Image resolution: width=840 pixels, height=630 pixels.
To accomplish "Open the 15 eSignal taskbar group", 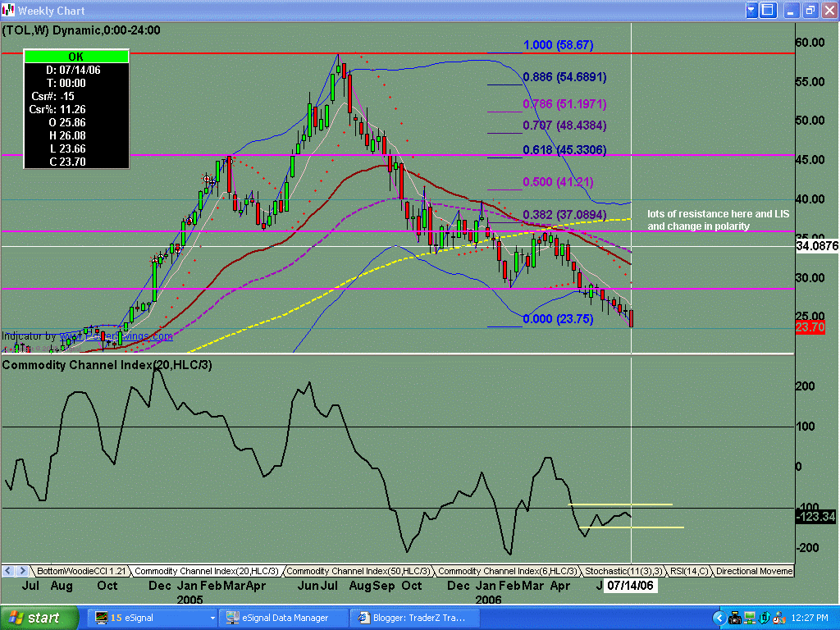I will tap(152, 618).
